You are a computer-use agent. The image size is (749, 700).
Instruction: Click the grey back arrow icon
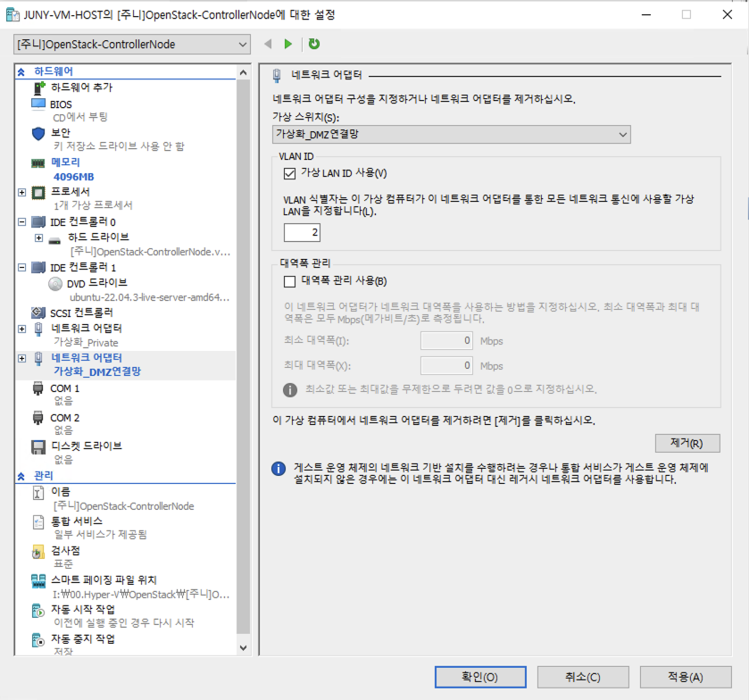[268, 44]
